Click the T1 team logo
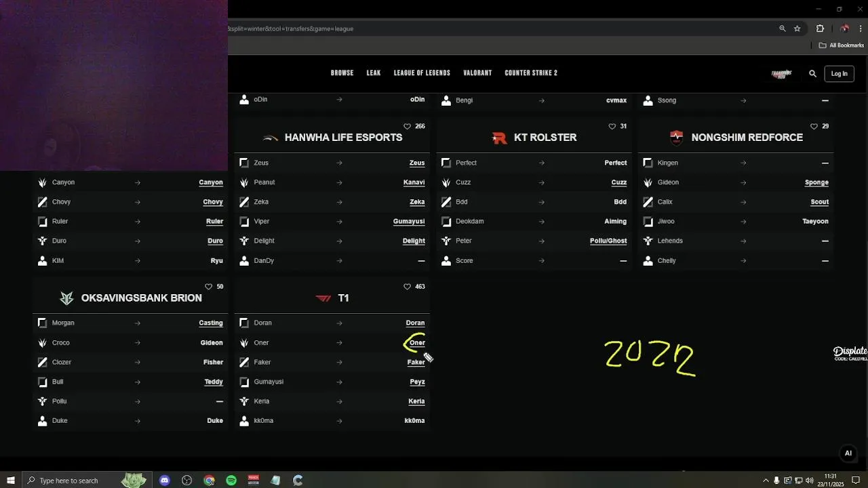The width and height of the screenshot is (868, 488). [323, 298]
